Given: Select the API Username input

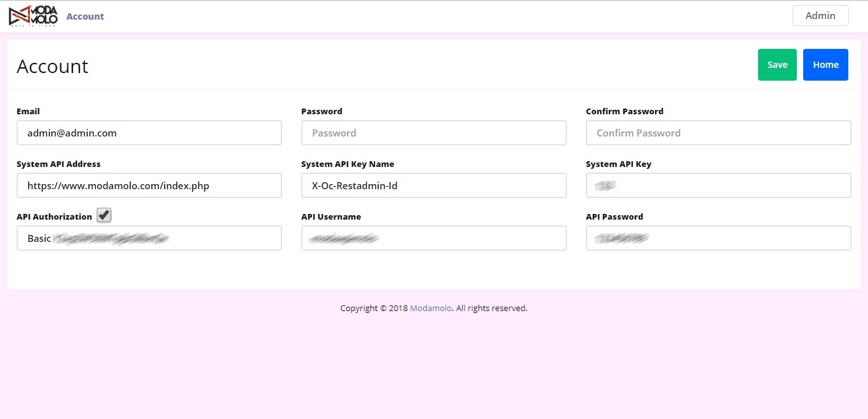Looking at the screenshot, I should 433,239.
